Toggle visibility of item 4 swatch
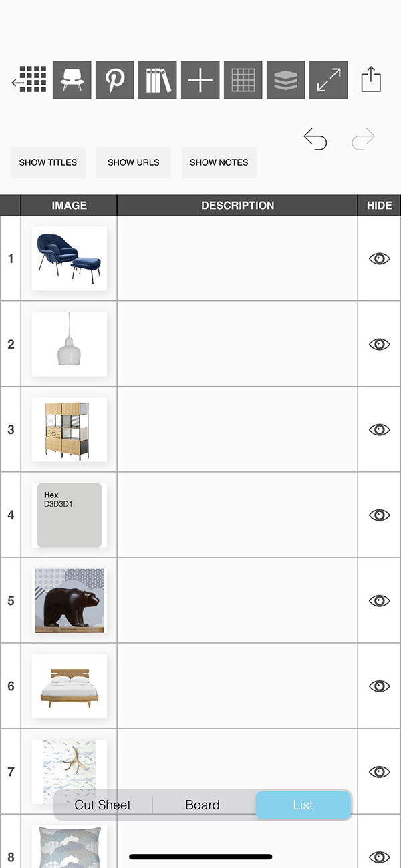This screenshot has width=401, height=868. (379, 515)
